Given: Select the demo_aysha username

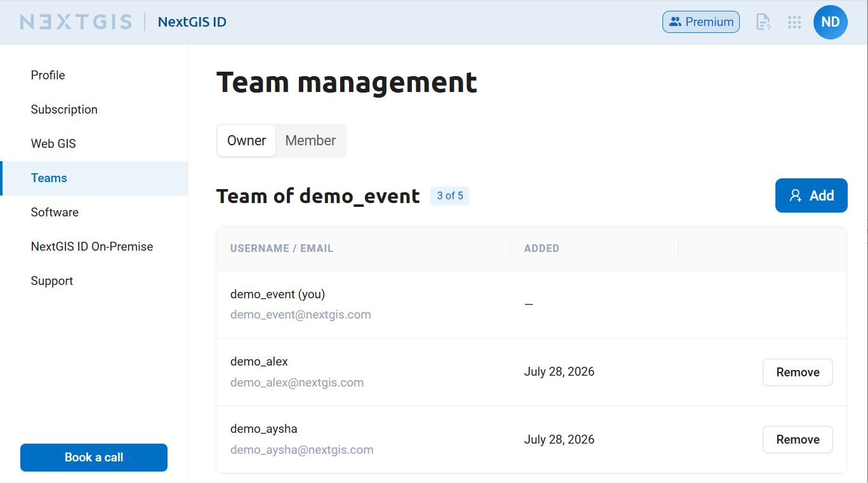Looking at the screenshot, I should click(264, 429).
